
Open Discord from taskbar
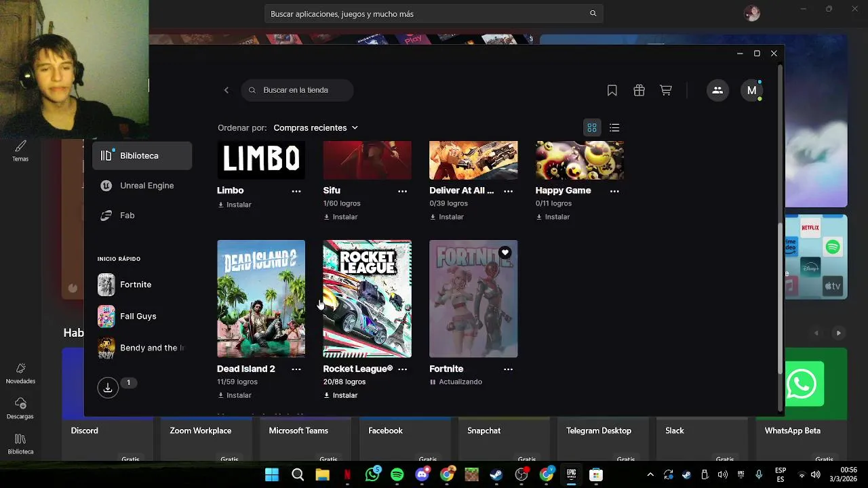coord(422,474)
